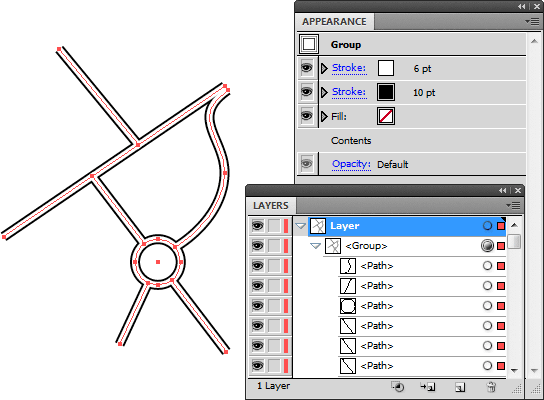Open the 6 pt Stroke link
This screenshot has width=544, height=400.
(349, 68)
